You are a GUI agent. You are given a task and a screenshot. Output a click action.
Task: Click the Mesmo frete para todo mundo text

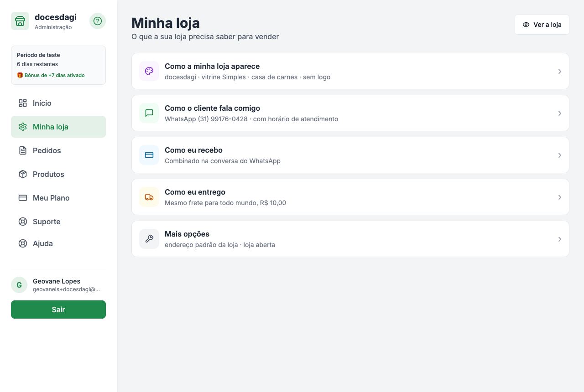[211, 203]
